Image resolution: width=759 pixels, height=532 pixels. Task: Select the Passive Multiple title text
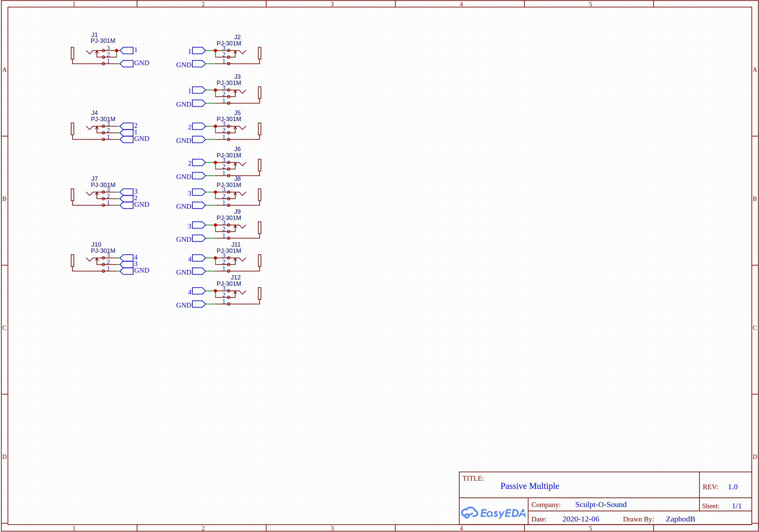pos(530,486)
